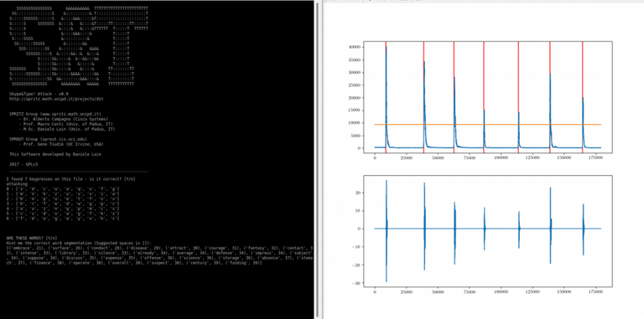
Task: Click prediction row 5 starting with 'c', 's'
Action: click(63, 214)
